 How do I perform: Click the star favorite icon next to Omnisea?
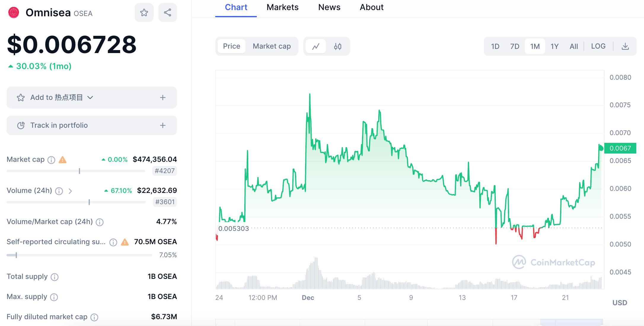click(x=144, y=12)
